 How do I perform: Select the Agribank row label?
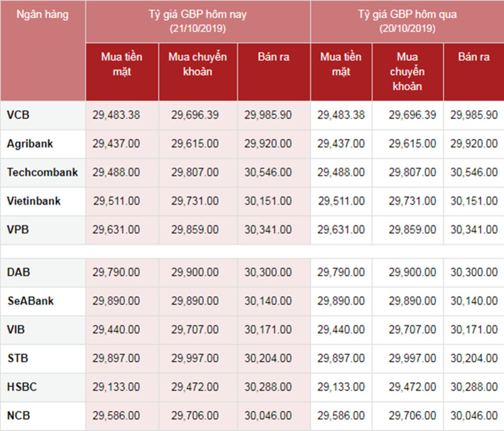coord(30,144)
